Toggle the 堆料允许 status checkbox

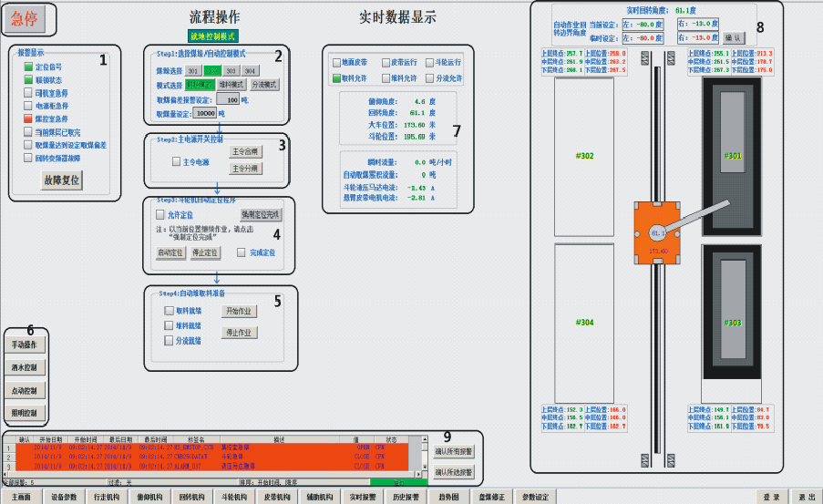tap(386, 78)
